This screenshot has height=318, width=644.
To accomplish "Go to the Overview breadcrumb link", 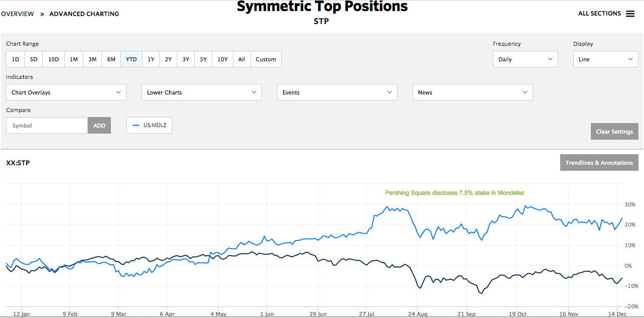I will [18, 14].
